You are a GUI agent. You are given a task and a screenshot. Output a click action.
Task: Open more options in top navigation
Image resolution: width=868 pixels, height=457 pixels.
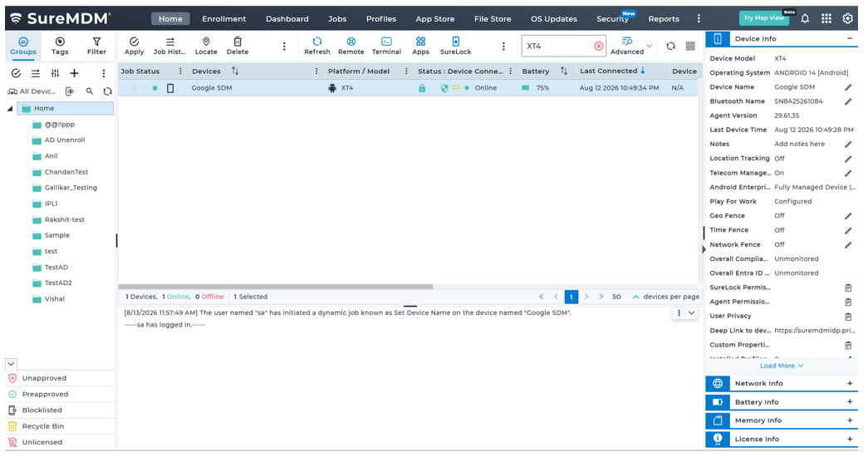pos(699,18)
